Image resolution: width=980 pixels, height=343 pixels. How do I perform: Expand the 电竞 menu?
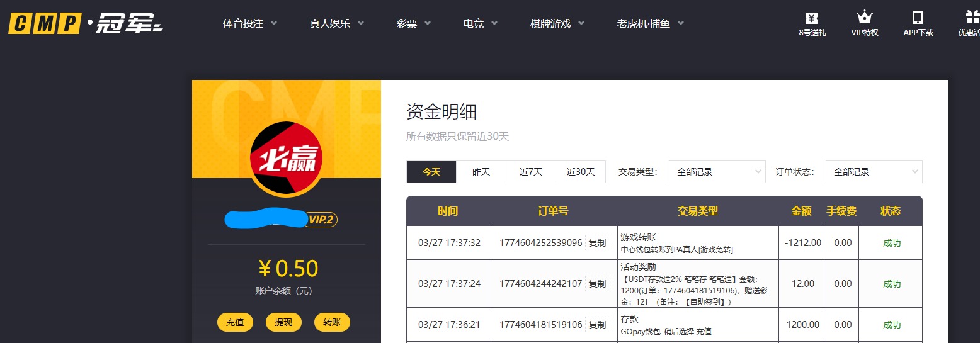pyautogui.click(x=481, y=24)
